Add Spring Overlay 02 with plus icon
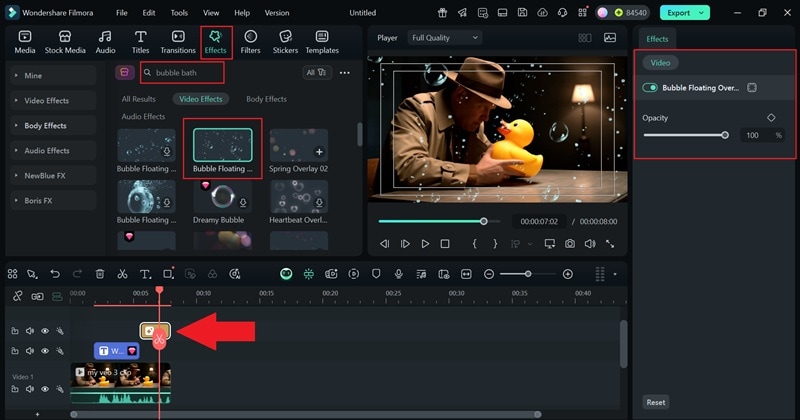 [x=319, y=152]
